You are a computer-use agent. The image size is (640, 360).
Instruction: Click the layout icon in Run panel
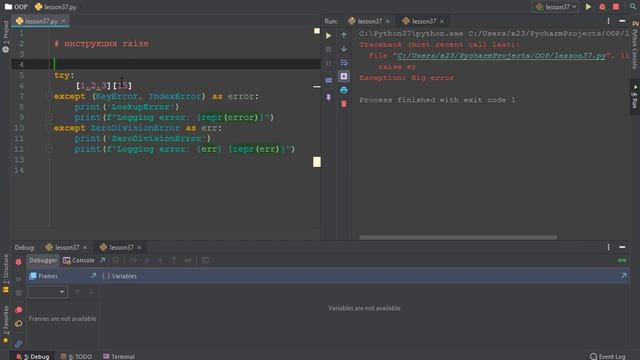(329, 80)
